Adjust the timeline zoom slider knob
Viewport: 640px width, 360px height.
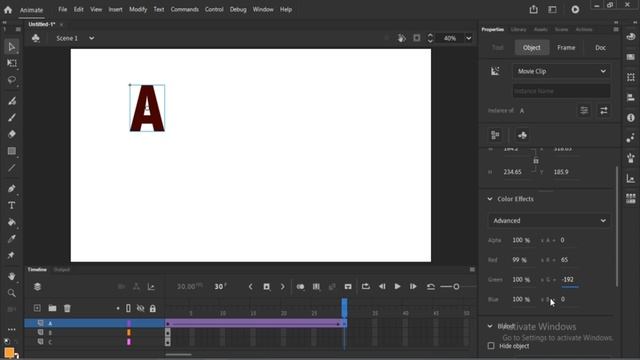pos(456,287)
